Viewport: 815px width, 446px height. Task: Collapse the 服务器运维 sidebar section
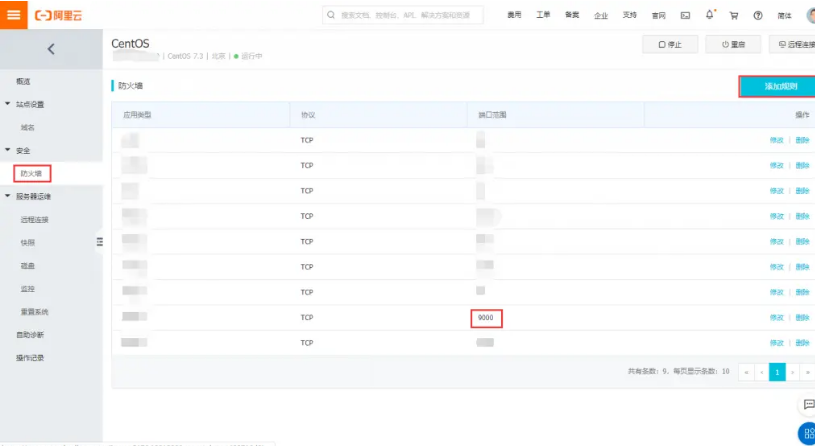[x=8, y=196]
